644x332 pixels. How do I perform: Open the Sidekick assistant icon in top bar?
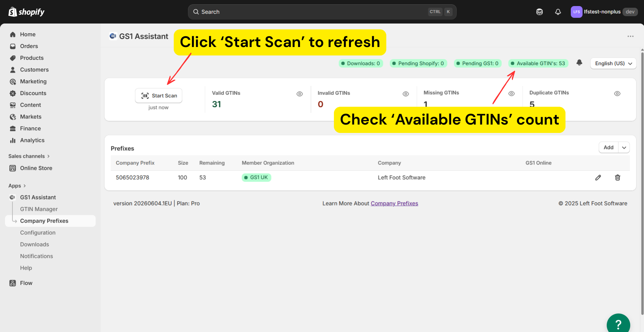pyautogui.click(x=539, y=12)
